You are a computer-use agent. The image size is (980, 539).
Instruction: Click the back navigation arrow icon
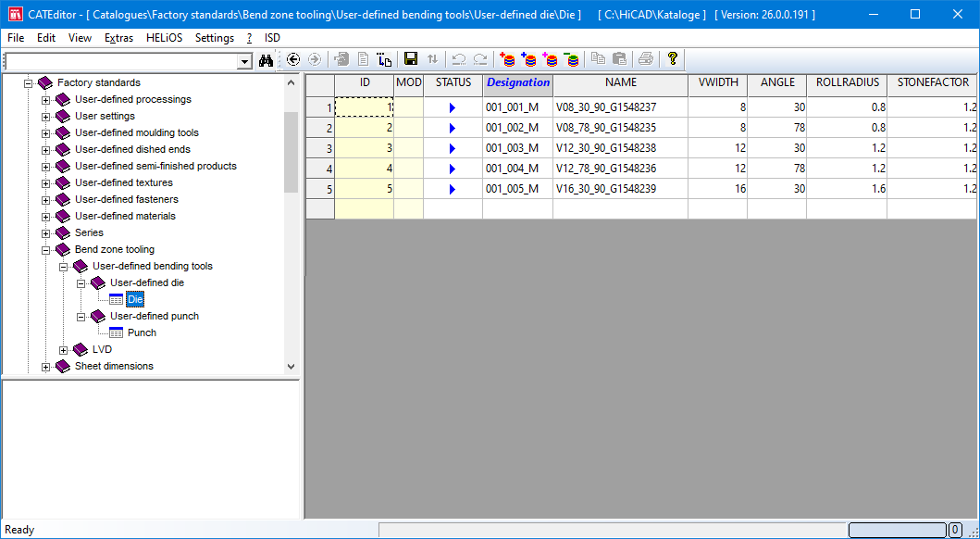(x=293, y=59)
